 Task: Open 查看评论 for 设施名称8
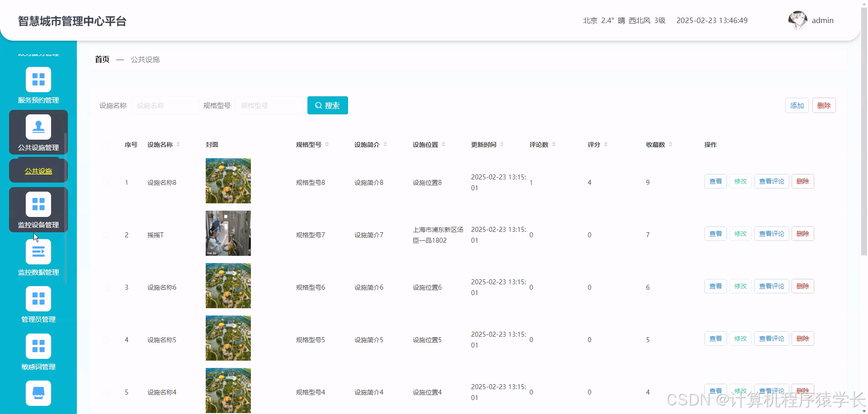coord(771,181)
